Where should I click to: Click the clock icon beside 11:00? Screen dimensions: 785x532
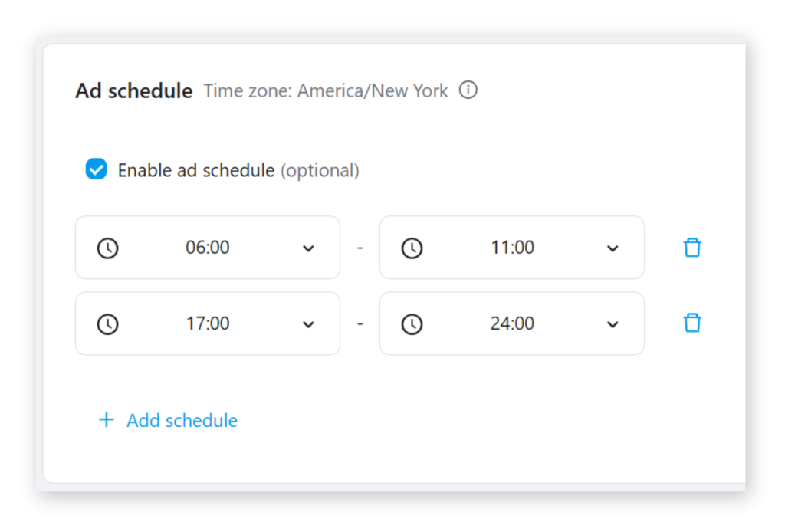point(412,248)
